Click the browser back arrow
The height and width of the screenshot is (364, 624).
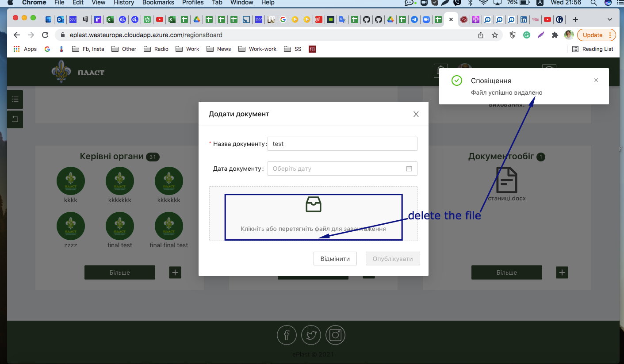click(x=17, y=35)
